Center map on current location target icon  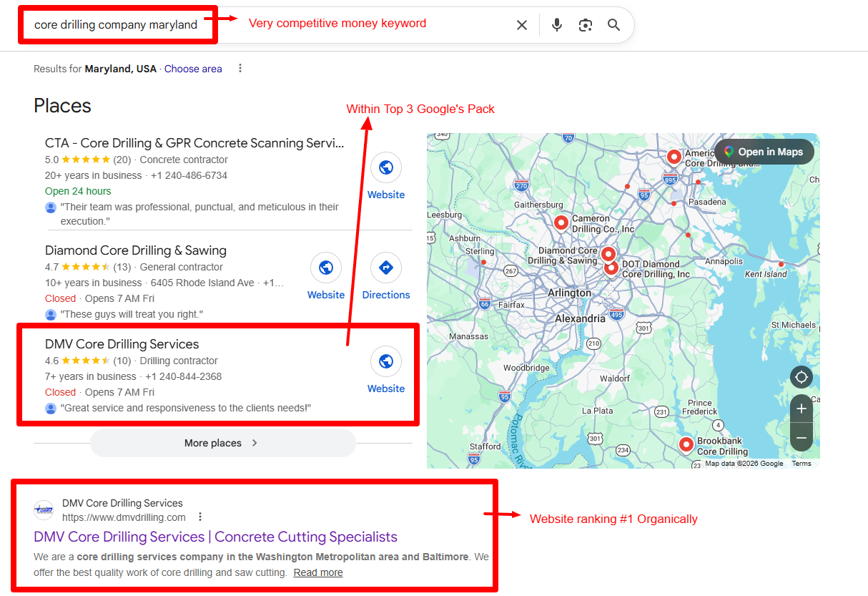pos(802,377)
